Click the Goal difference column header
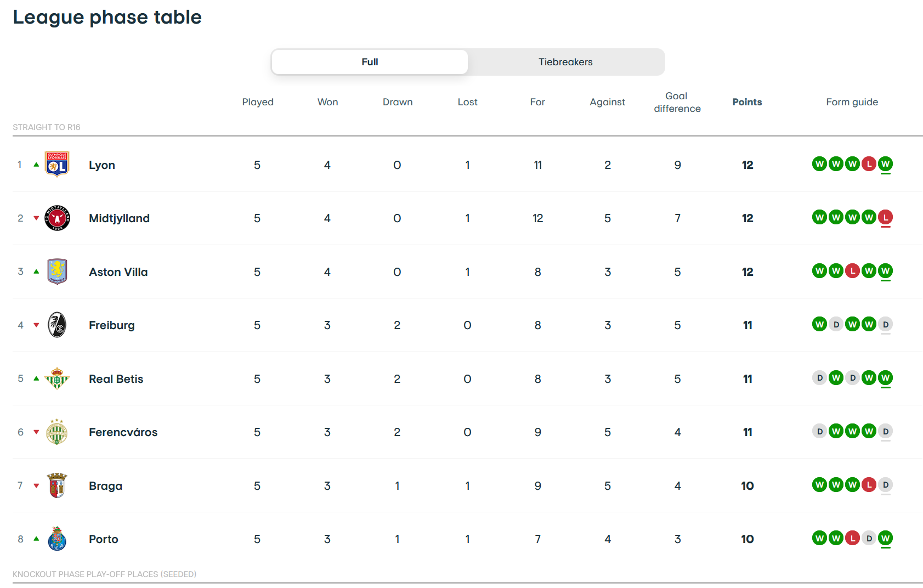Screen dimensions: 923x588 tap(677, 102)
